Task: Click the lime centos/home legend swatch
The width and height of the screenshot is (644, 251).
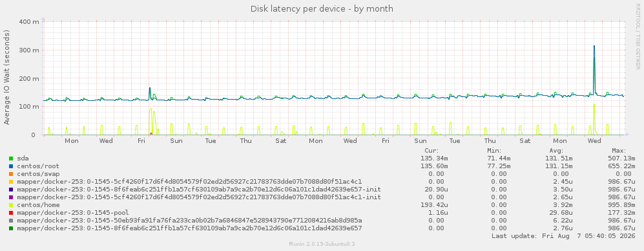Action: pyautogui.click(x=11, y=205)
